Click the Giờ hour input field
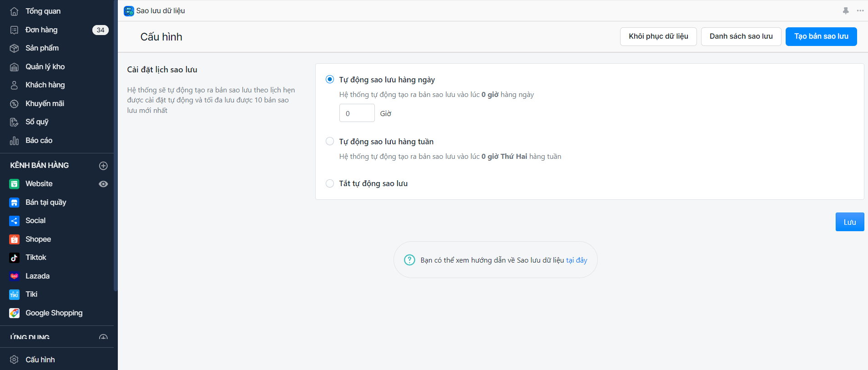Viewport: 868px width, 370px height. click(x=357, y=113)
